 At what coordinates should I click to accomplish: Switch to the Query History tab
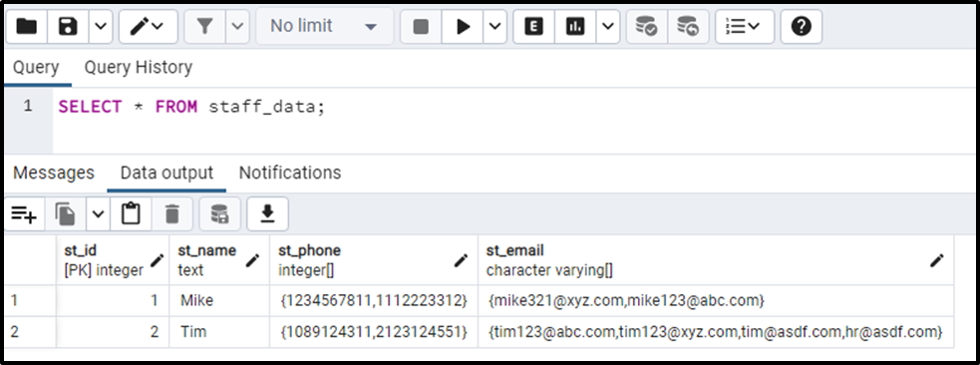point(139,67)
